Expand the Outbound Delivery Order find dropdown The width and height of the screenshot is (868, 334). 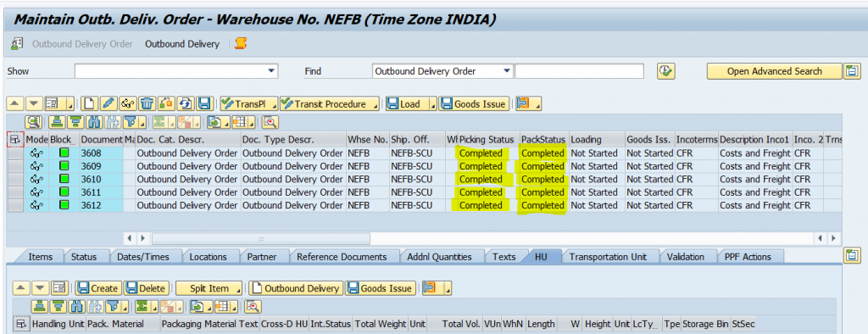[507, 71]
